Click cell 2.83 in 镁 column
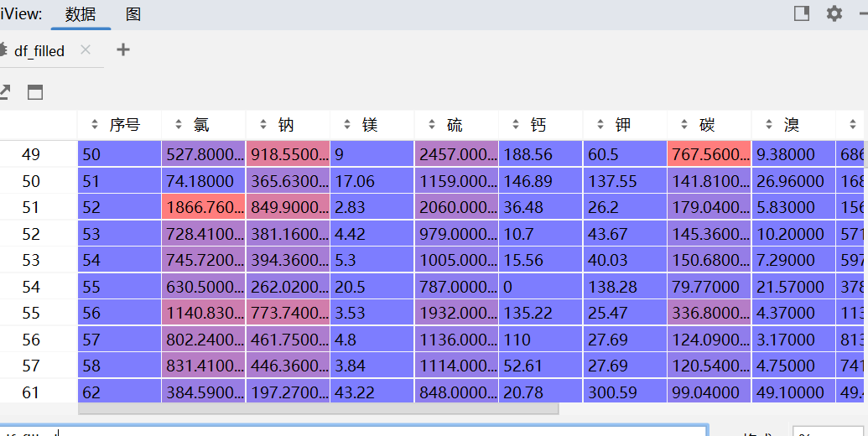 click(372, 207)
